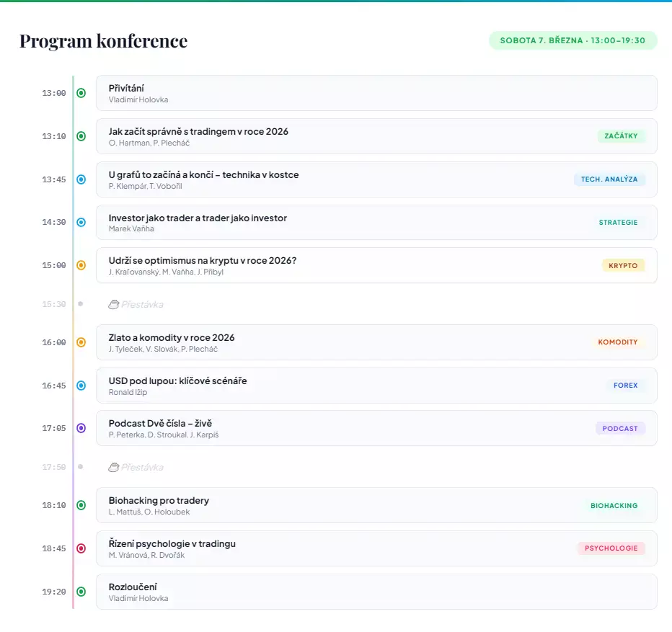Click the 17:05 purple timeline marker
Viewport: 672px width, 632px height.
81,428
